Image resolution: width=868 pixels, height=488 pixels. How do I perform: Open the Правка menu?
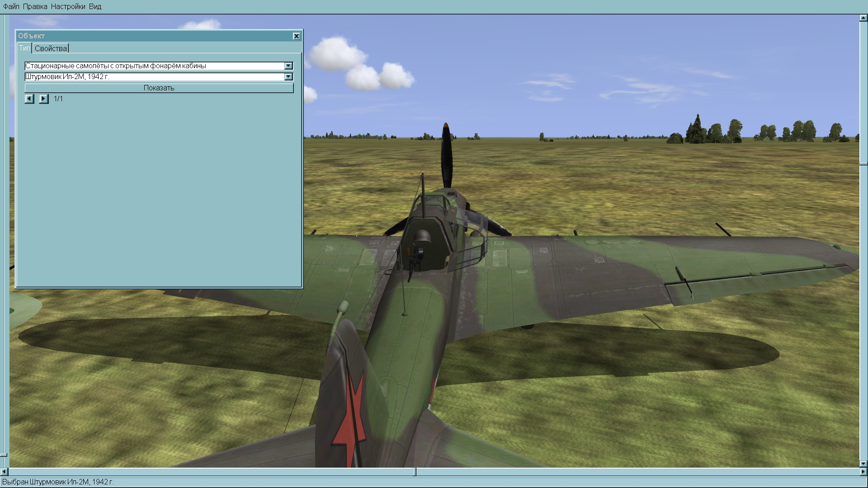click(35, 6)
